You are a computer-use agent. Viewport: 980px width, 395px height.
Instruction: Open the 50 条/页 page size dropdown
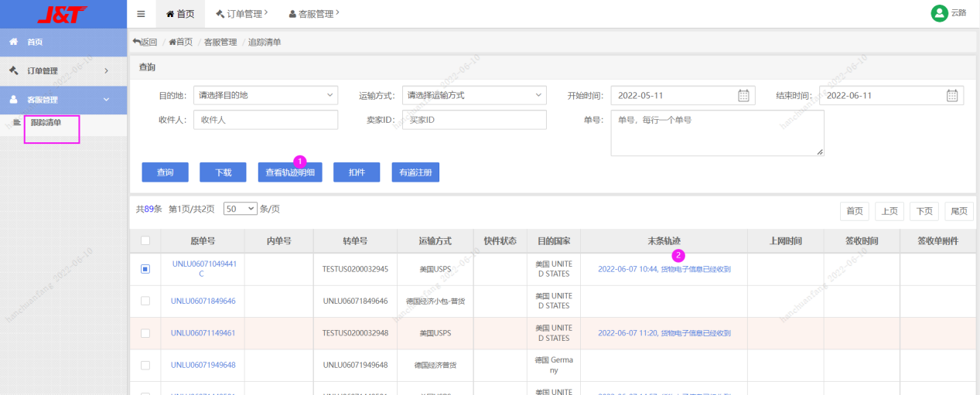(240, 209)
